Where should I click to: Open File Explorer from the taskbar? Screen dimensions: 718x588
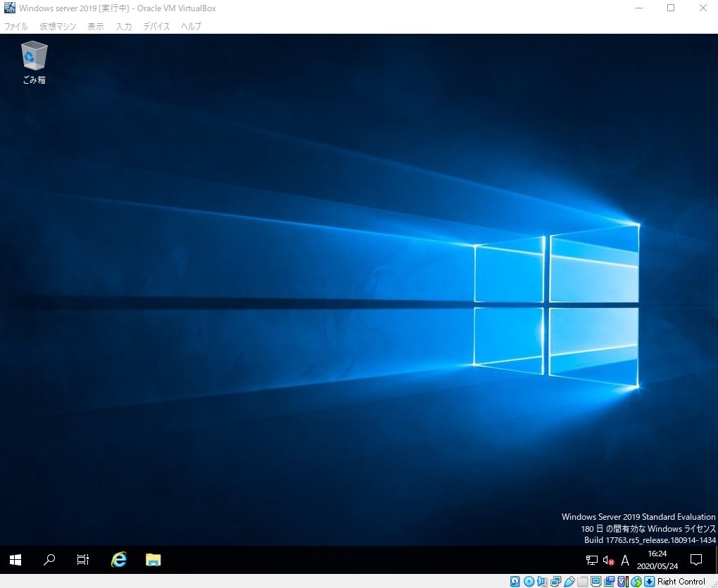point(153,560)
